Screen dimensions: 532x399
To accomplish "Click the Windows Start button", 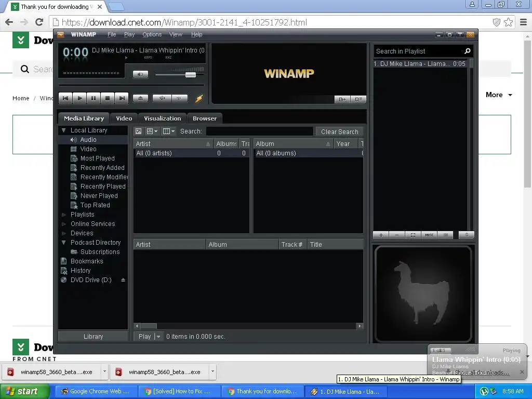I will 24,392.
